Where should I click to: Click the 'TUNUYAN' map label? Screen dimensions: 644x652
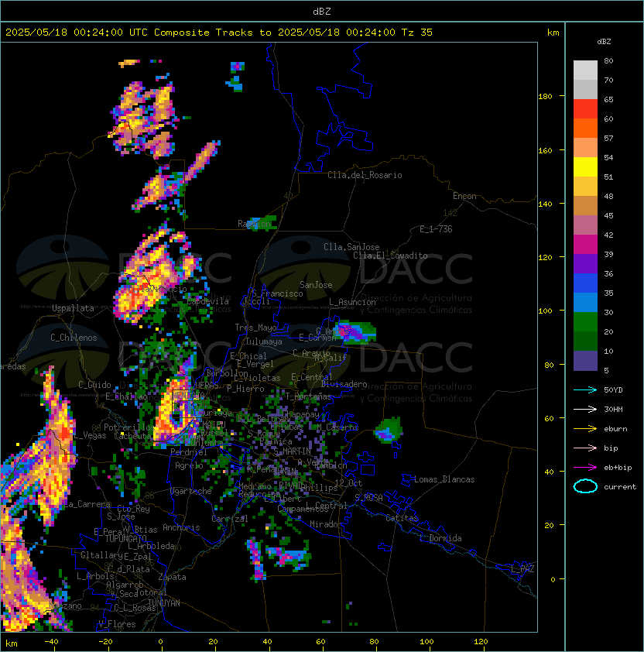[164, 603]
